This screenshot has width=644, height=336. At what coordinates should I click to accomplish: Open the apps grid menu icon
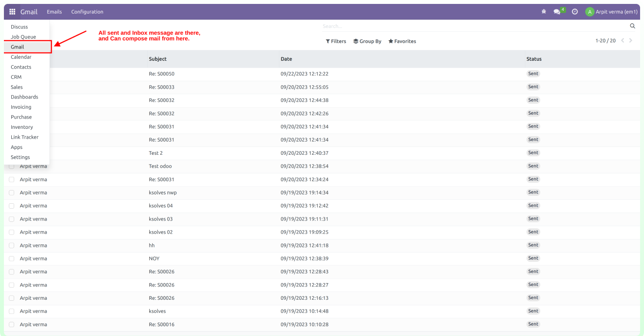point(12,12)
